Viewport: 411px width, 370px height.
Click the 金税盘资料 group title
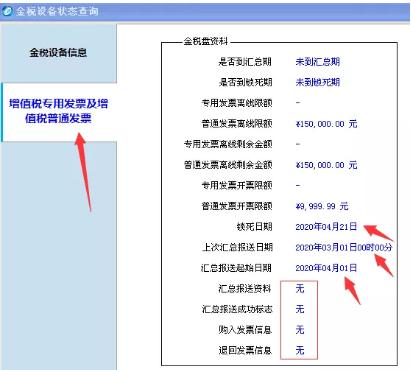click(x=206, y=41)
